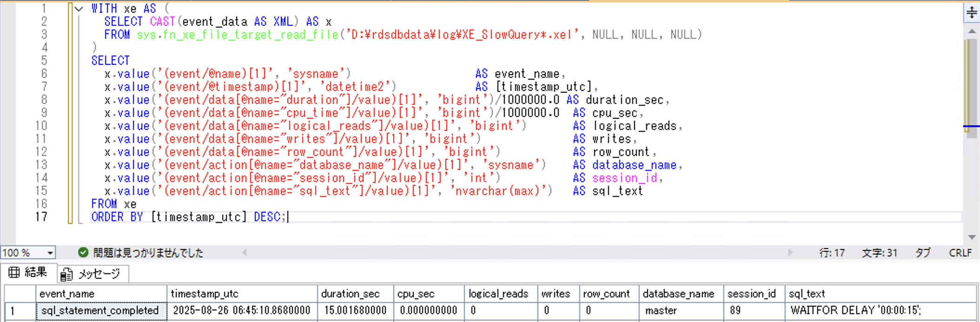The width and height of the screenshot is (980, 322).
Task: Click horizontal scrollbar right arrow
Action: (790, 253)
